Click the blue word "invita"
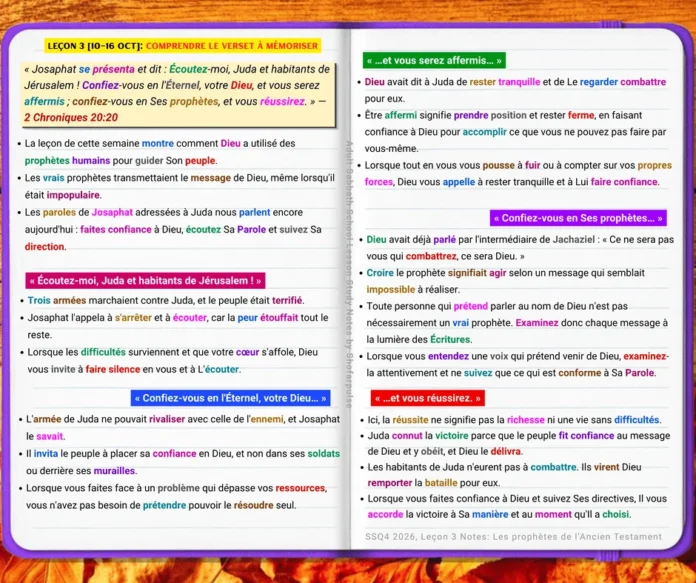Screen dimensions: 696x583 tap(46, 453)
